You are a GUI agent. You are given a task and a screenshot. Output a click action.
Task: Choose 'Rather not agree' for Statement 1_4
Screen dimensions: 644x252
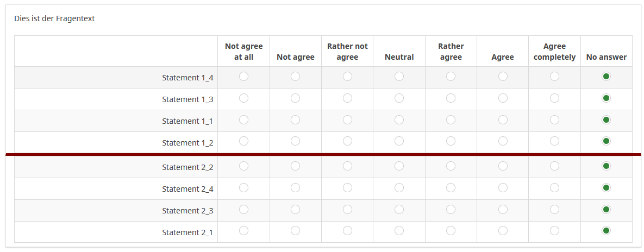[347, 77]
